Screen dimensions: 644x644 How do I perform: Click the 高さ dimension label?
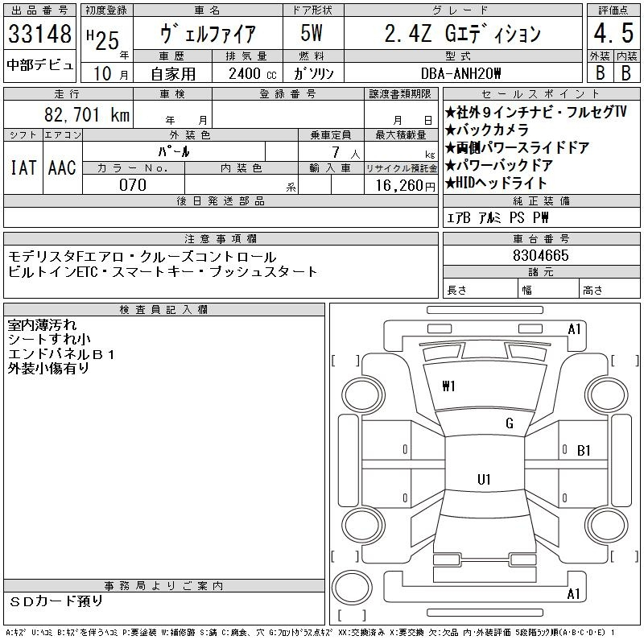click(592, 291)
